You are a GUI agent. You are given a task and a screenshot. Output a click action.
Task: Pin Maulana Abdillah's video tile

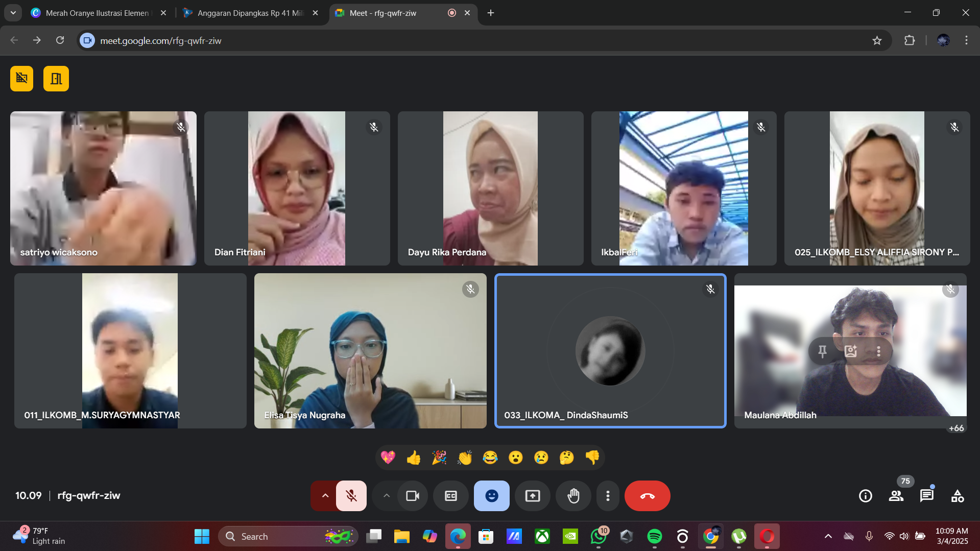tap(822, 351)
